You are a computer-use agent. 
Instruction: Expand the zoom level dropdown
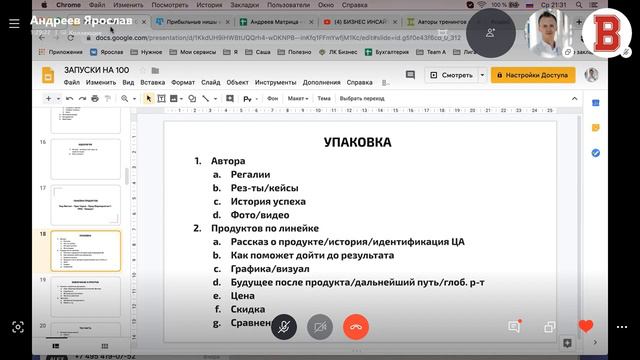point(134,99)
